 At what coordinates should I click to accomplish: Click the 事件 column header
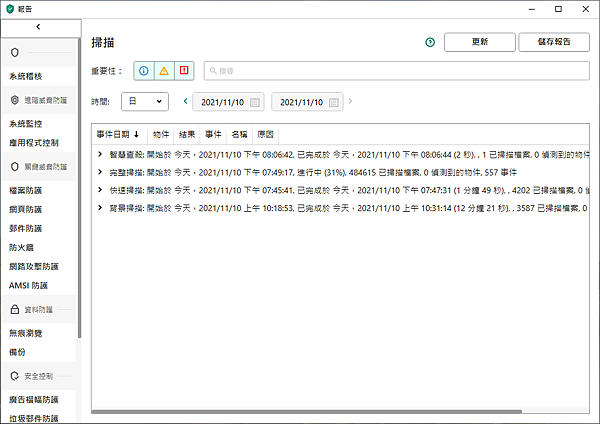point(213,134)
